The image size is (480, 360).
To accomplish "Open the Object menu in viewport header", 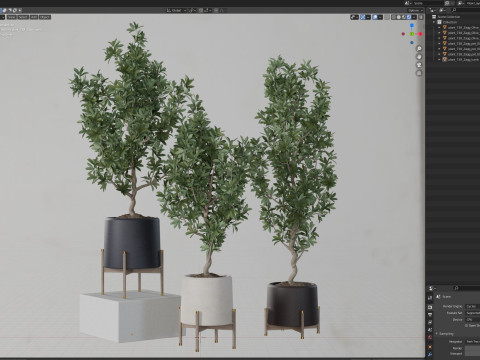I will 45,17.
